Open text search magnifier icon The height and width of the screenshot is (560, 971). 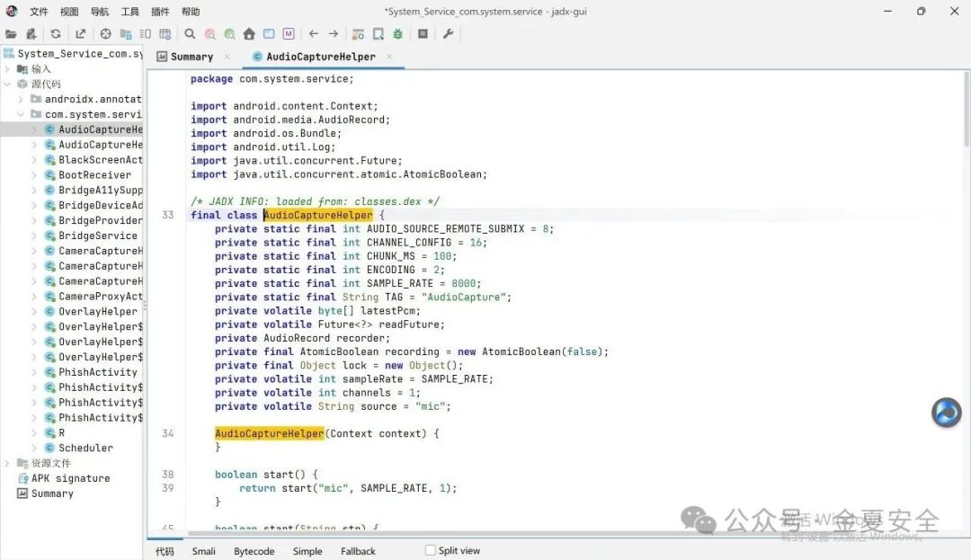[x=190, y=34]
